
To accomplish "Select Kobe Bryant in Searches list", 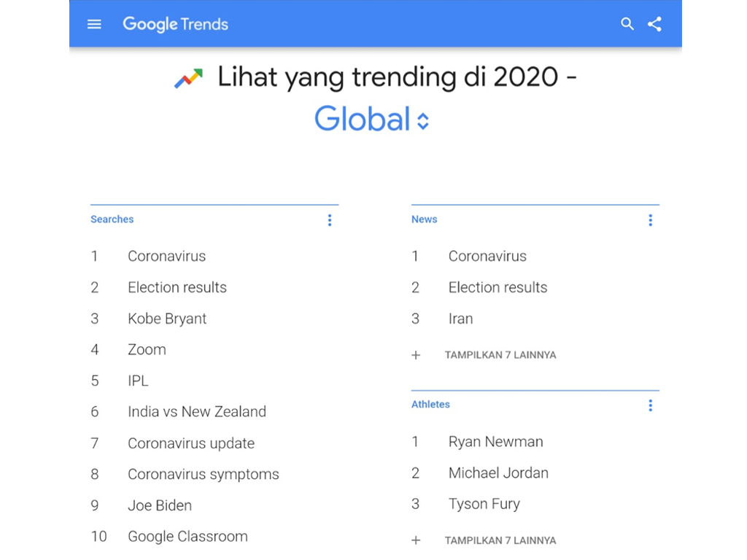I will tap(167, 319).
